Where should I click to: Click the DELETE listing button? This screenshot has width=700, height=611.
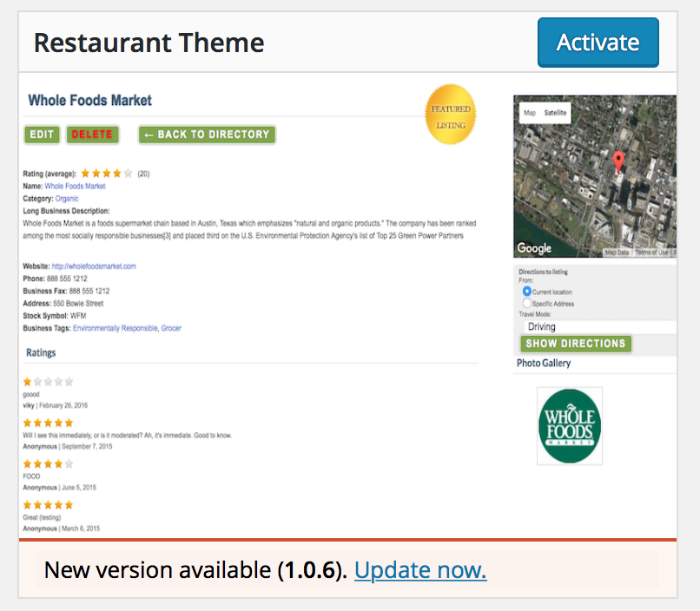(92, 135)
